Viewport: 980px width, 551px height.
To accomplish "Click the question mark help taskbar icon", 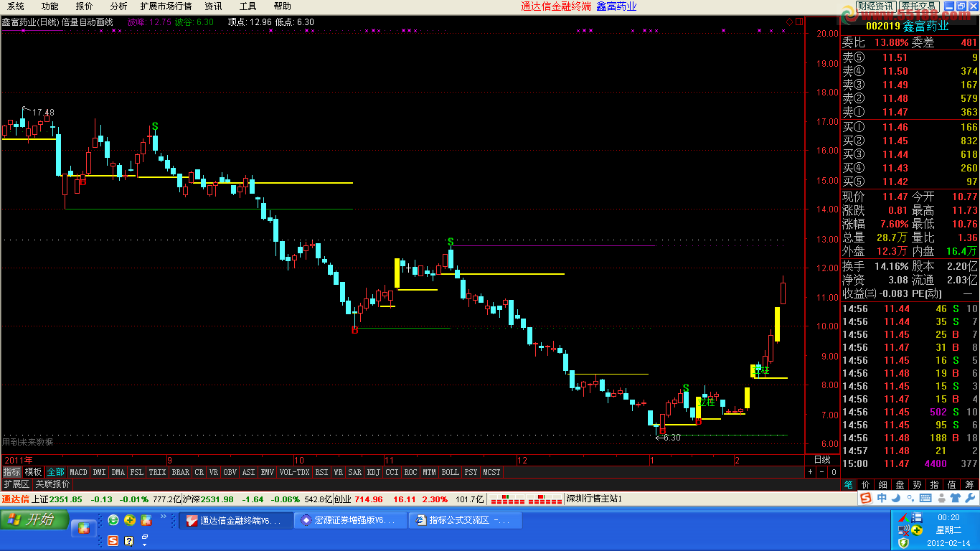I will (x=129, y=541).
